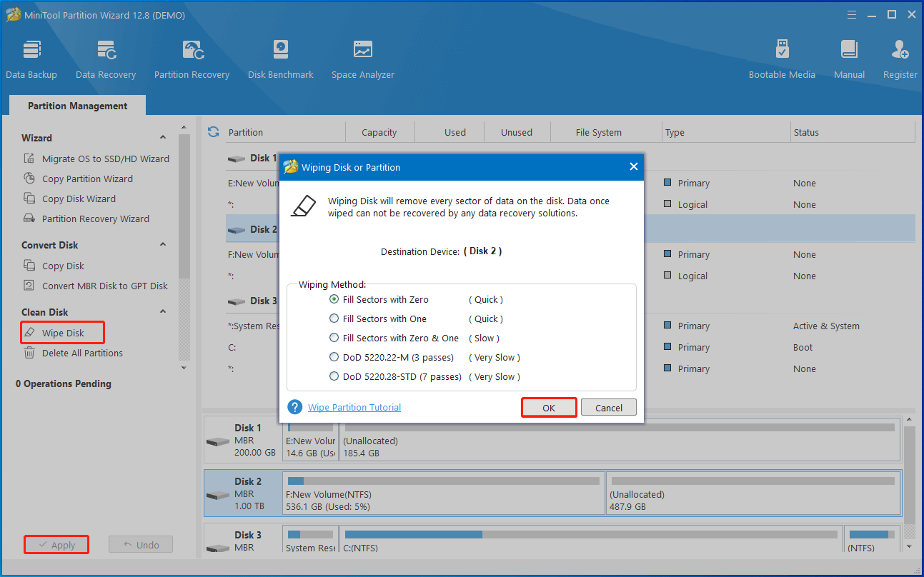Open the Manual
This screenshot has height=577, width=924.
coord(849,59)
